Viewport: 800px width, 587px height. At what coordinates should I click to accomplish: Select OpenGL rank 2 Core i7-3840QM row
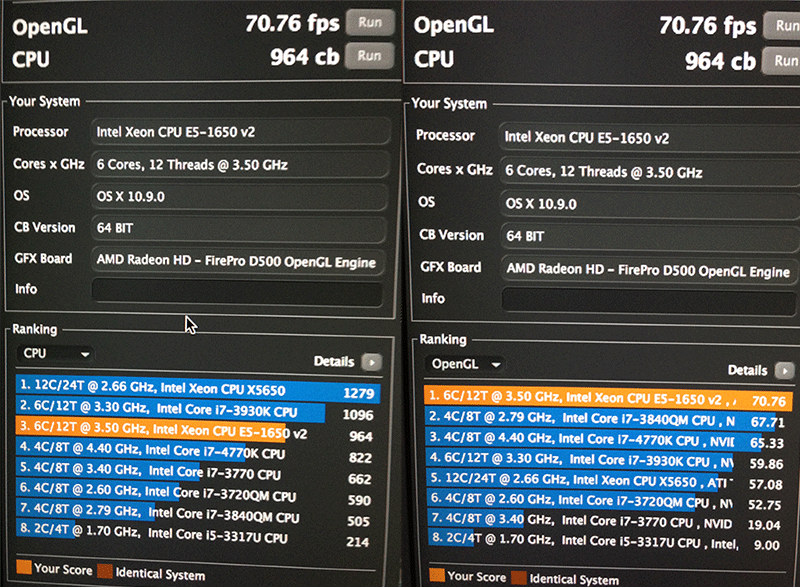coord(608,419)
